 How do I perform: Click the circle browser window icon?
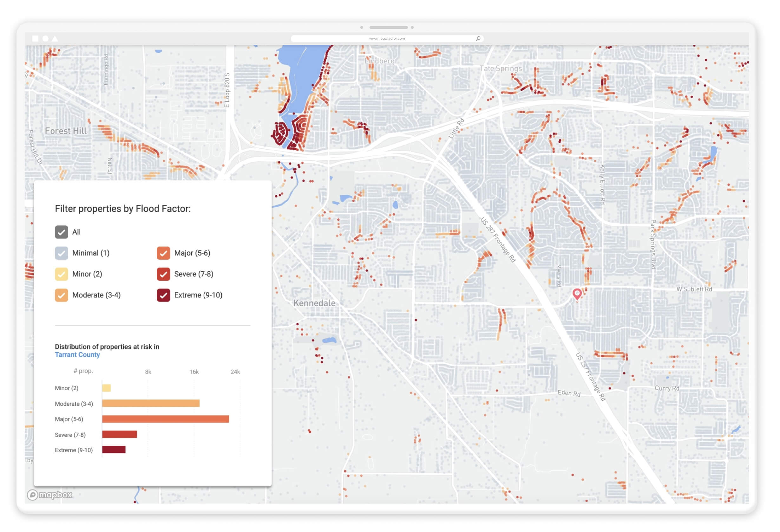[45, 39]
